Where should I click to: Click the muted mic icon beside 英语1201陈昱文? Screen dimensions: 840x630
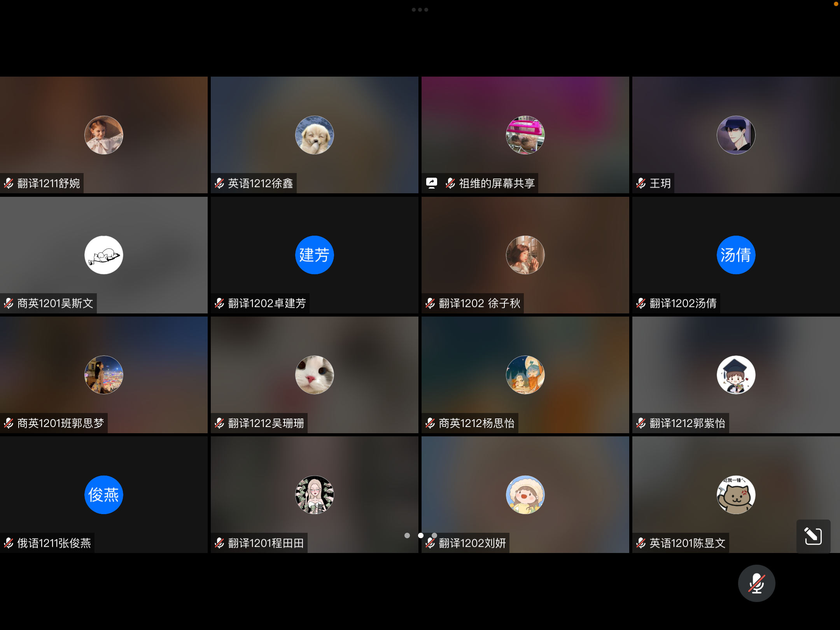click(641, 543)
